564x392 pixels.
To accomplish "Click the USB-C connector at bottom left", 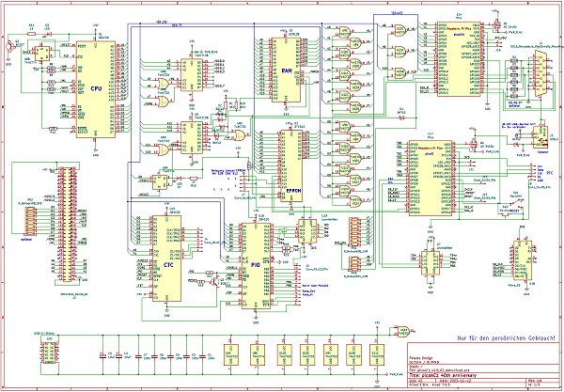I will click(49, 353).
